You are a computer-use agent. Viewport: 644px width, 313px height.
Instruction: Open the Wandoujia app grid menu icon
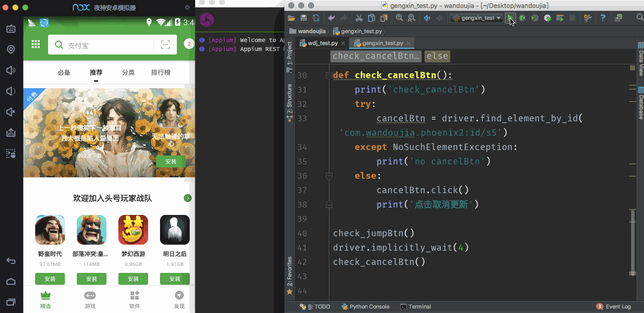(36, 45)
